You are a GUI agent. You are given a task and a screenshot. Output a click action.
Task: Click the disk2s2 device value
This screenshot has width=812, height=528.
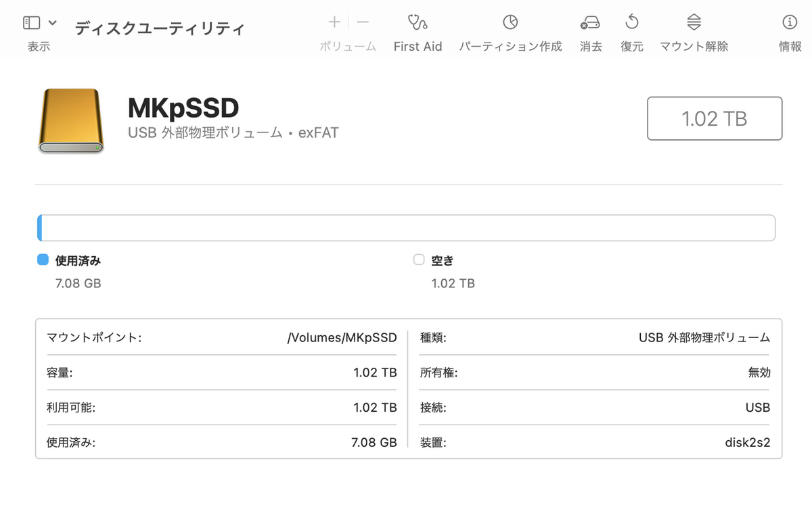click(x=747, y=443)
